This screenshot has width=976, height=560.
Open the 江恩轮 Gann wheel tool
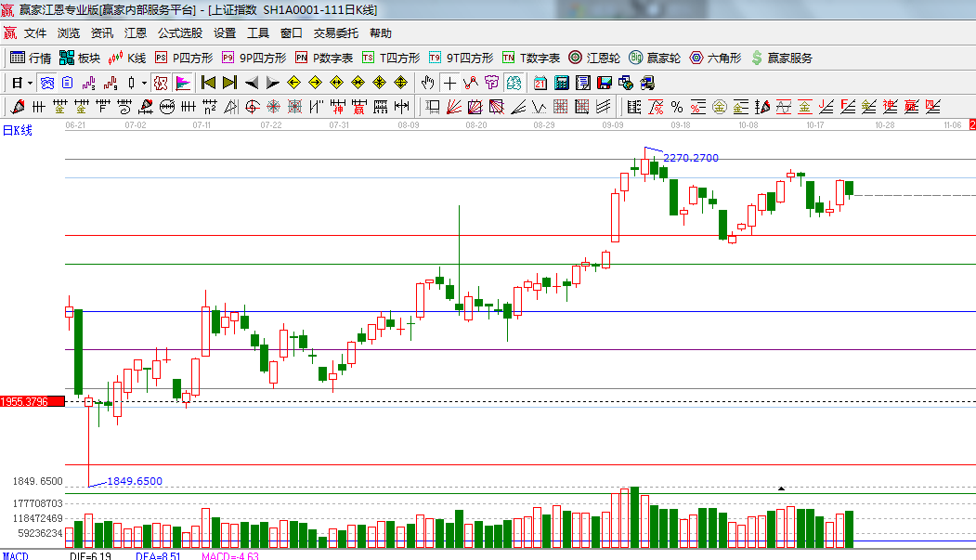[594, 58]
